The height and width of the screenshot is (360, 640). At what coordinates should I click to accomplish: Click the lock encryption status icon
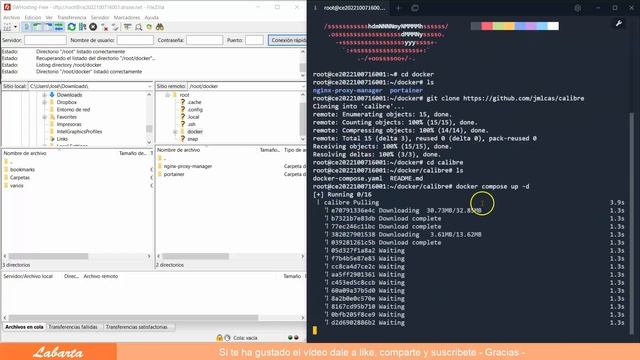[x=220, y=338]
